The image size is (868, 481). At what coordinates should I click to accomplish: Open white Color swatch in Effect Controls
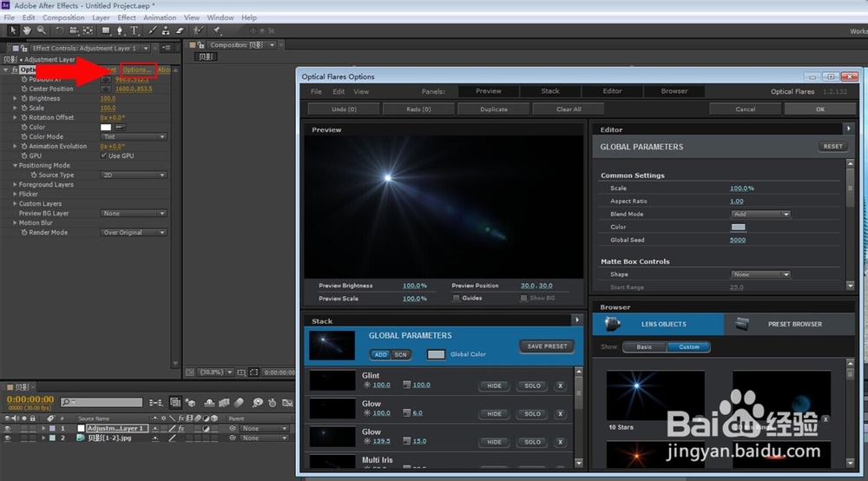[x=106, y=128]
